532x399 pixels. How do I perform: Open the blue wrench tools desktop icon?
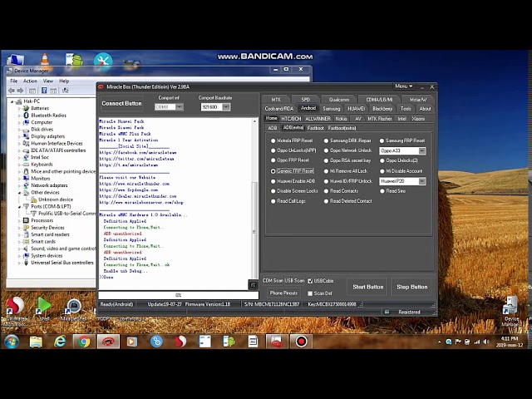pyautogui.click(x=103, y=60)
